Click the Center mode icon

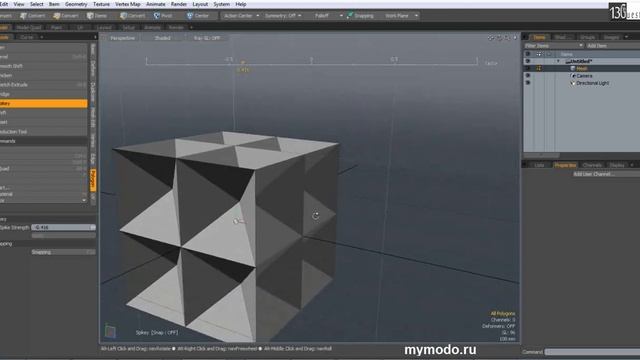[190, 16]
